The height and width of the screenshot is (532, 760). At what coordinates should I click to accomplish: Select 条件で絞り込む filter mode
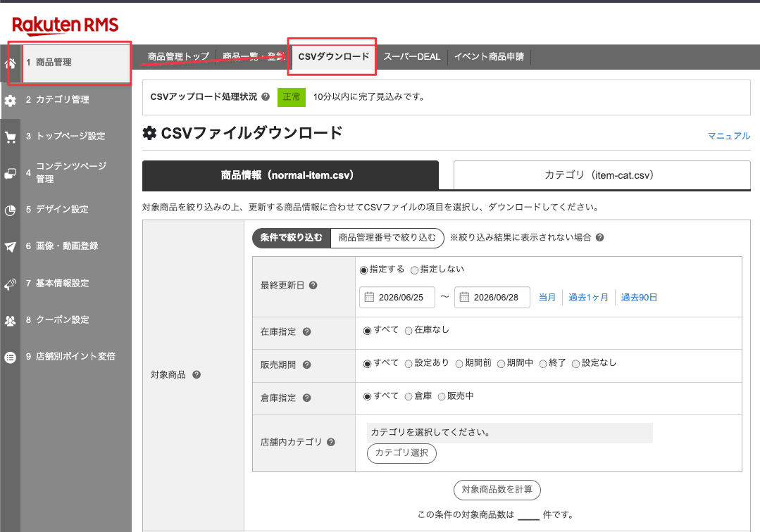tap(292, 238)
